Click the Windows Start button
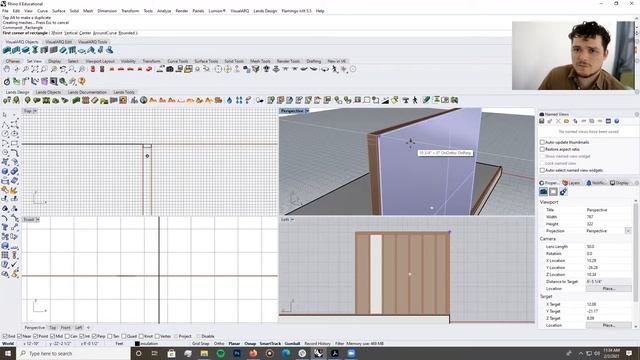 click(8, 353)
